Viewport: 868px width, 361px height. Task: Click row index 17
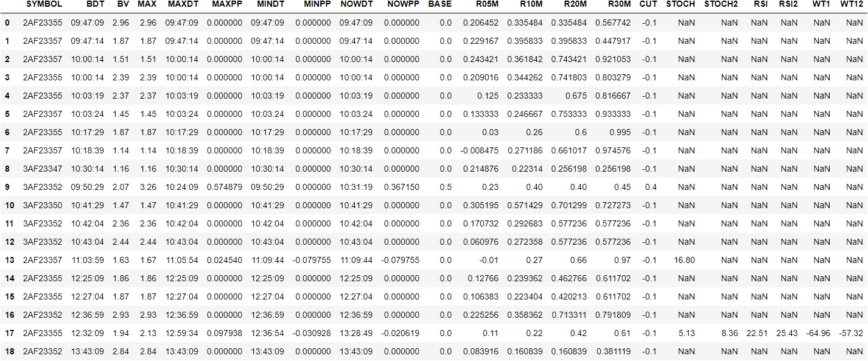pos(9,334)
